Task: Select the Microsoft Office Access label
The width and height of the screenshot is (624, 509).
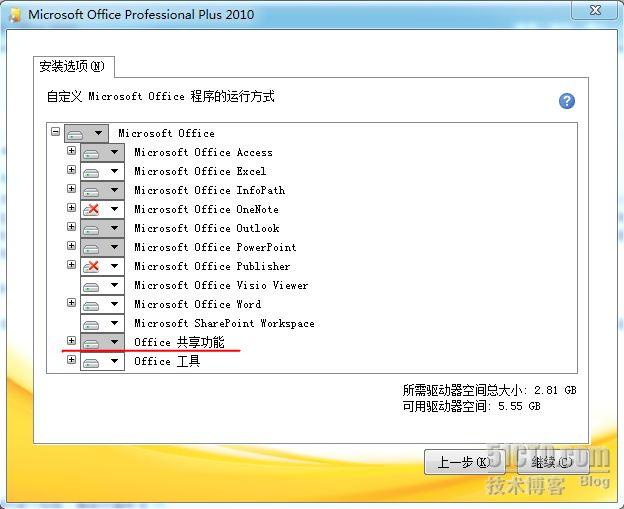Action: click(x=203, y=152)
